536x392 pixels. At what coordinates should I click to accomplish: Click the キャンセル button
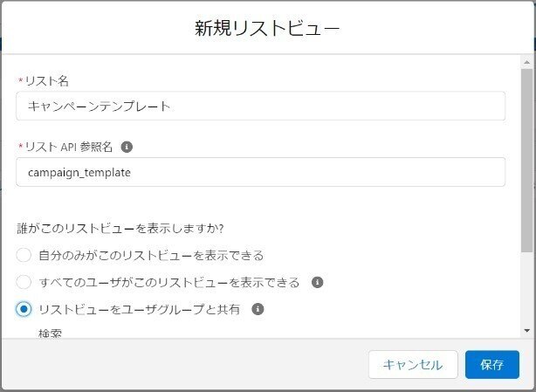(413, 365)
